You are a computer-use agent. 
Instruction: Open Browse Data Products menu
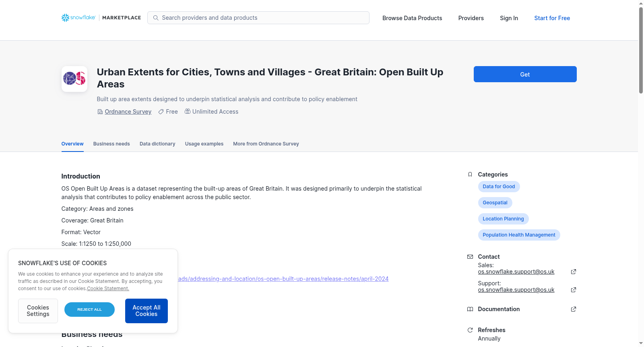[412, 18]
